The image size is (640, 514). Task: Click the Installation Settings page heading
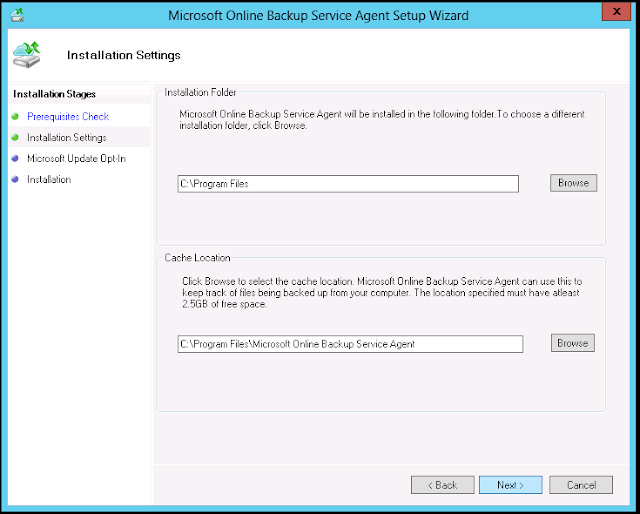point(124,55)
